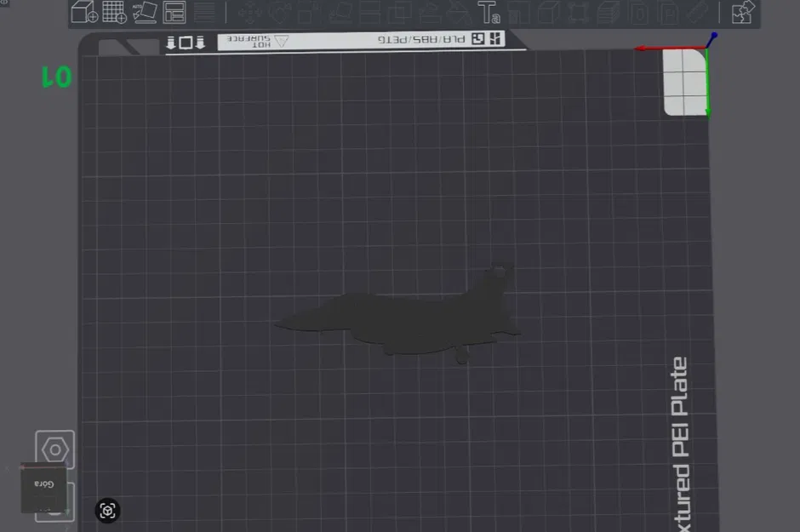Image resolution: width=800 pixels, height=532 pixels.
Task: Open the Text shape tool
Action: pyautogui.click(x=488, y=12)
